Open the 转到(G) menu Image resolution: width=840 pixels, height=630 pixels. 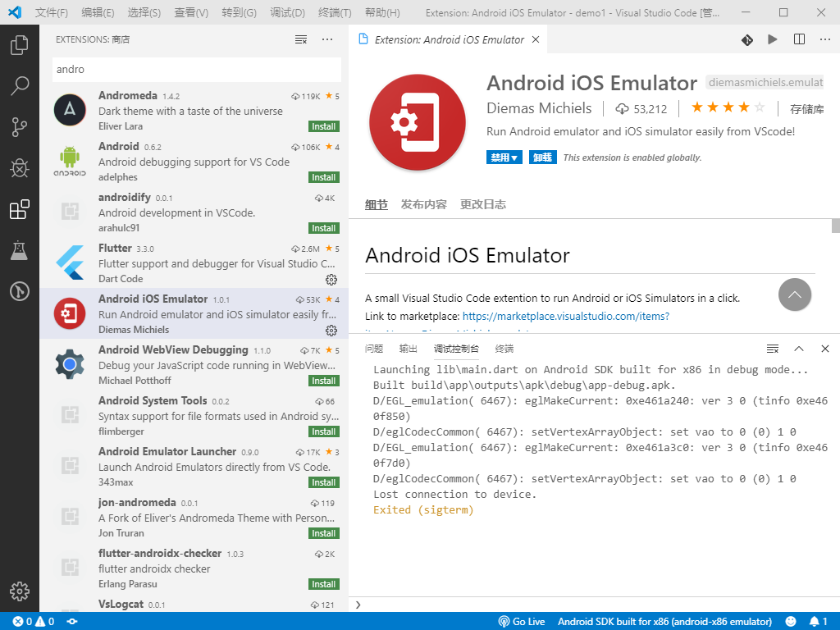click(239, 13)
